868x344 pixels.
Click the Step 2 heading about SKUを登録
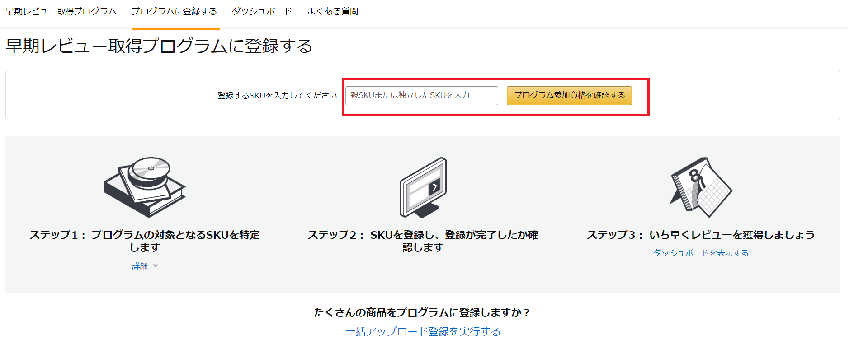click(x=423, y=241)
